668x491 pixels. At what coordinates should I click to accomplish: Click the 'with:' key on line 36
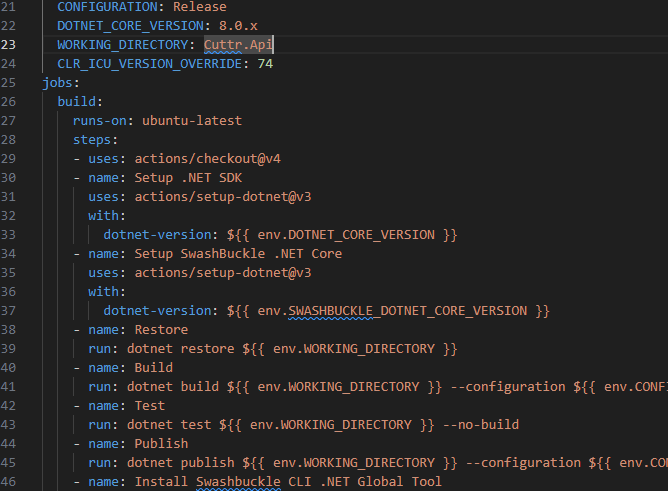point(107,292)
